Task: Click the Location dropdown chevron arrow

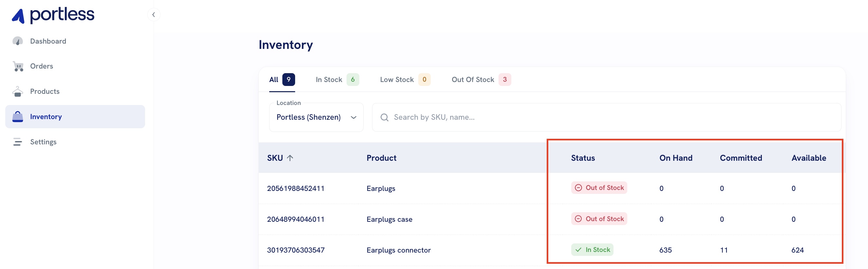Action: click(353, 117)
